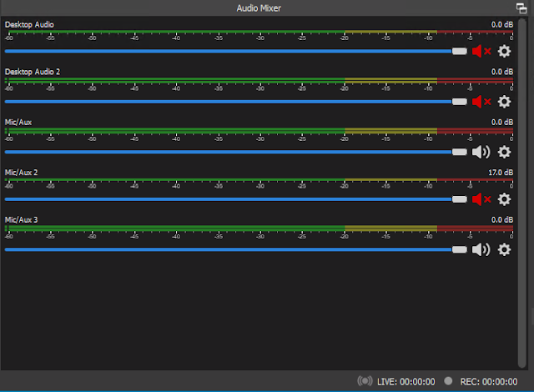Click the Mic/Aux 3 level meter
The height and width of the screenshot is (392, 534).
coord(259,229)
